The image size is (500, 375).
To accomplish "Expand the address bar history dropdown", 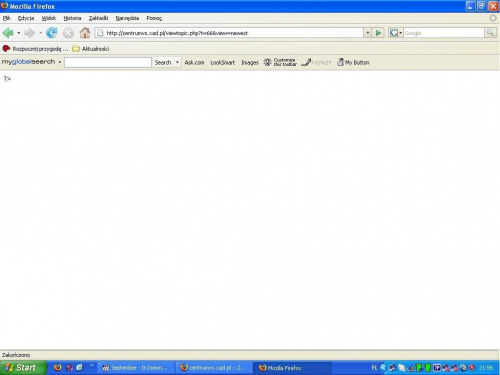I will tap(367, 33).
